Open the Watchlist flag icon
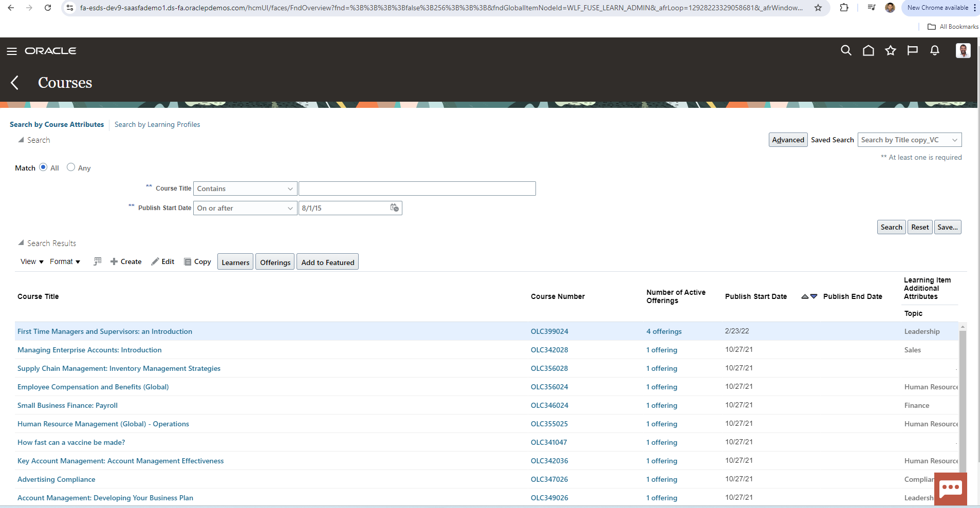The image size is (980, 508). click(913, 50)
